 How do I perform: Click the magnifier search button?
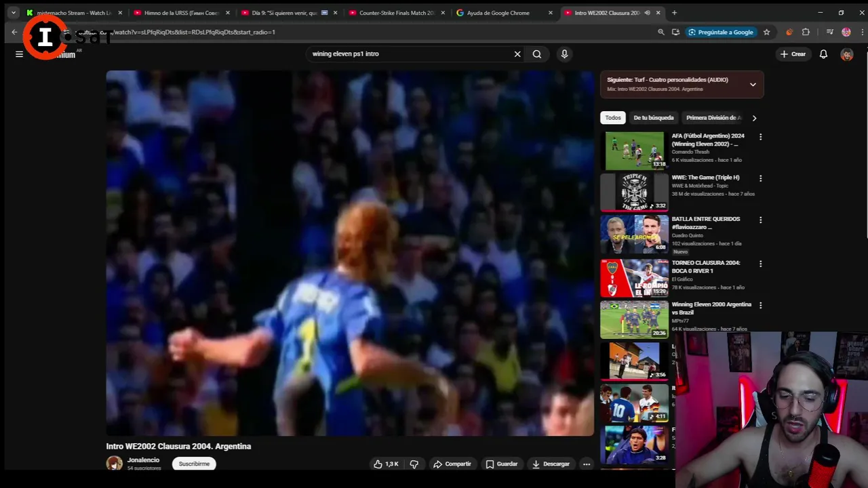coord(537,54)
